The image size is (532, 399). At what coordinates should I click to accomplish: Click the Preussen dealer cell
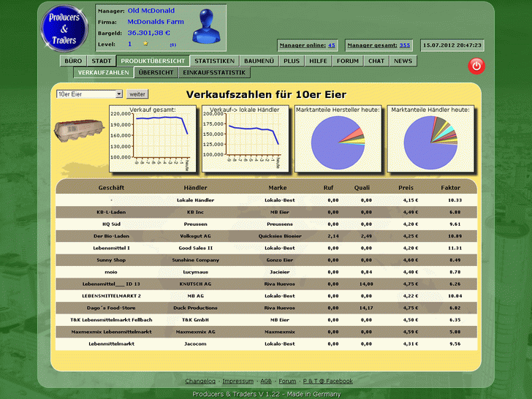point(195,224)
